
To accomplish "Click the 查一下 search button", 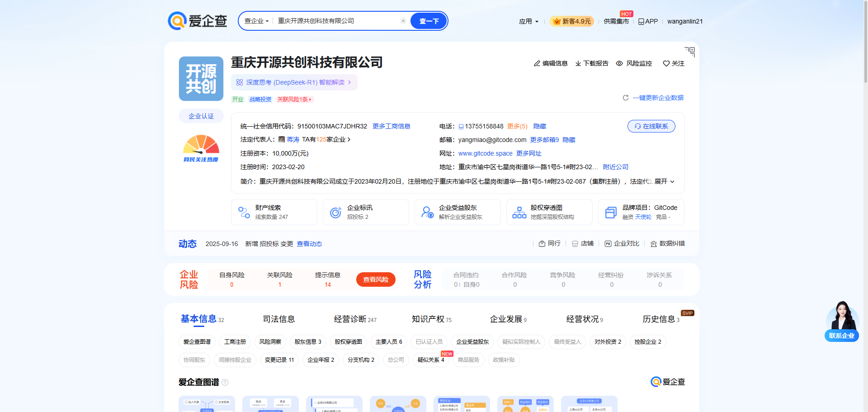I will click(428, 21).
